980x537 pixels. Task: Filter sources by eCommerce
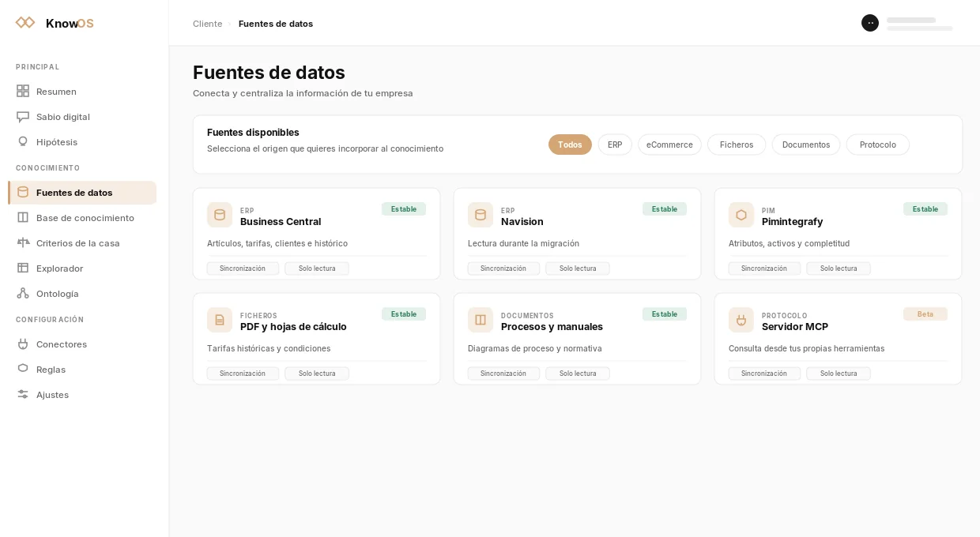pyautogui.click(x=669, y=145)
